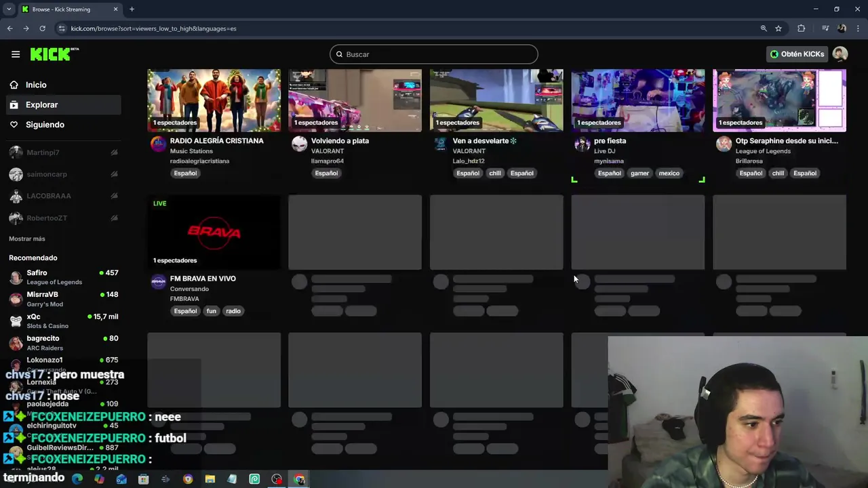Open File Explorer from the taskbar
Image resolution: width=868 pixels, height=488 pixels.
(210, 479)
